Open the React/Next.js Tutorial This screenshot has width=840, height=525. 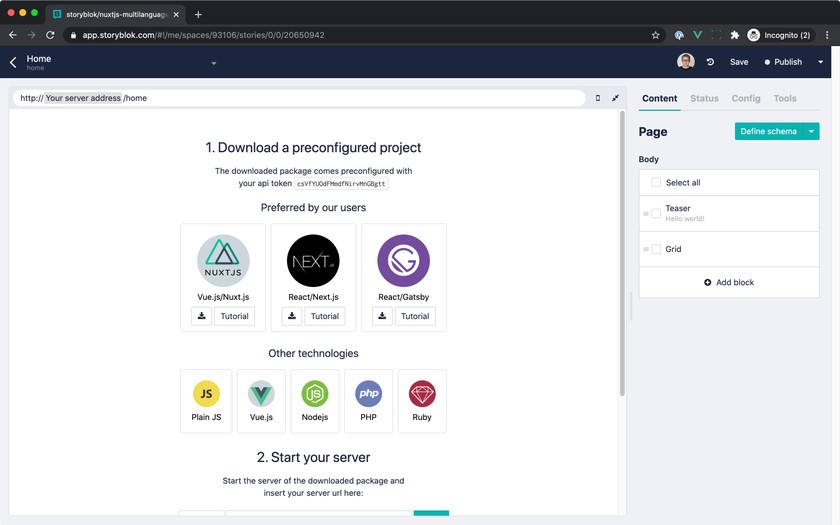click(325, 316)
